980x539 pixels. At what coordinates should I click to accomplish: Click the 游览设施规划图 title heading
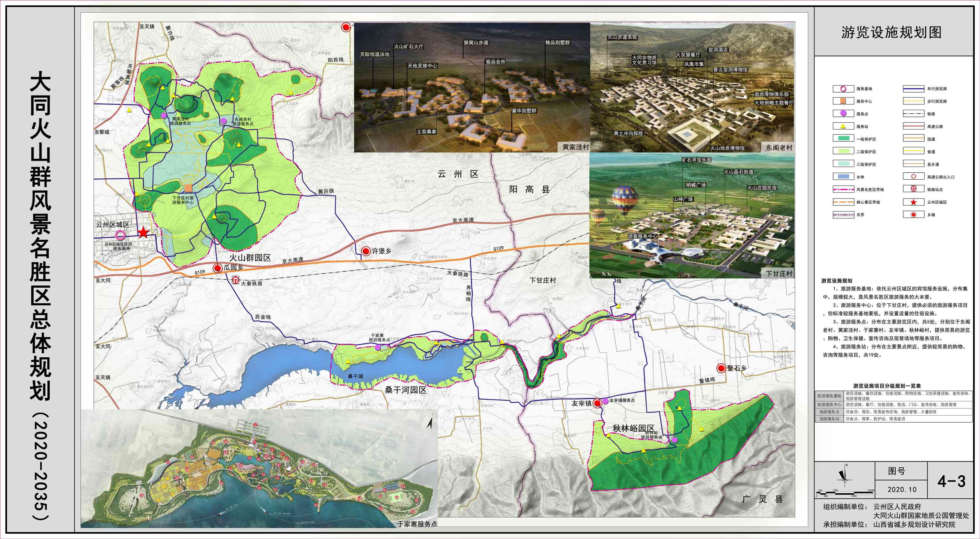(891, 33)
